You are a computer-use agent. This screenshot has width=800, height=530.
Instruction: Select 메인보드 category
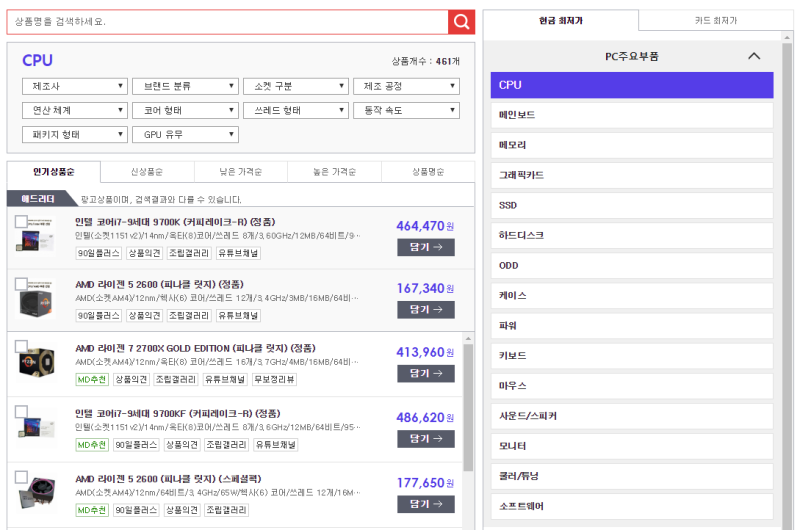pyautogui.click(x=632, y=115)
